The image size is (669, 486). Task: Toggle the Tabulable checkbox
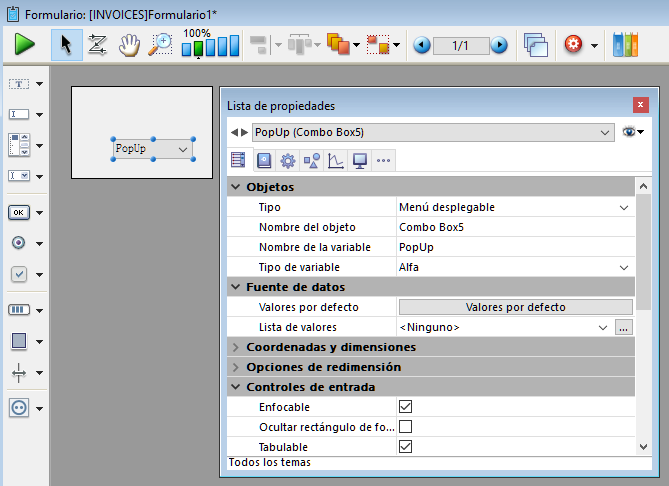(405, 447)
